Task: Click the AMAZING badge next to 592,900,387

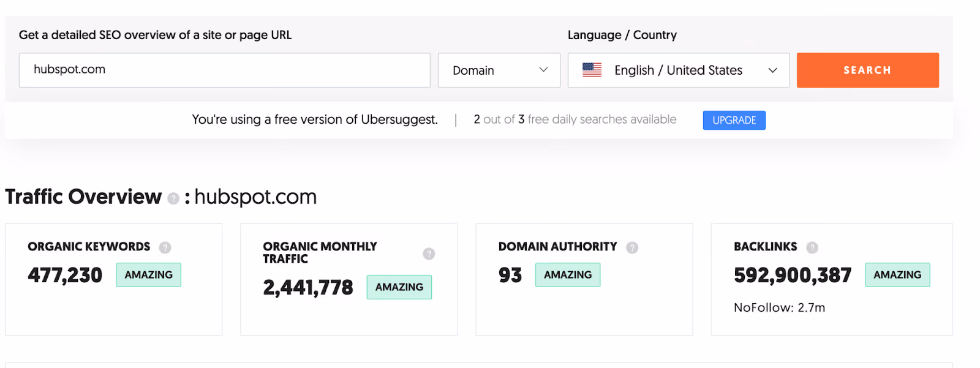Action: (897, 275)
